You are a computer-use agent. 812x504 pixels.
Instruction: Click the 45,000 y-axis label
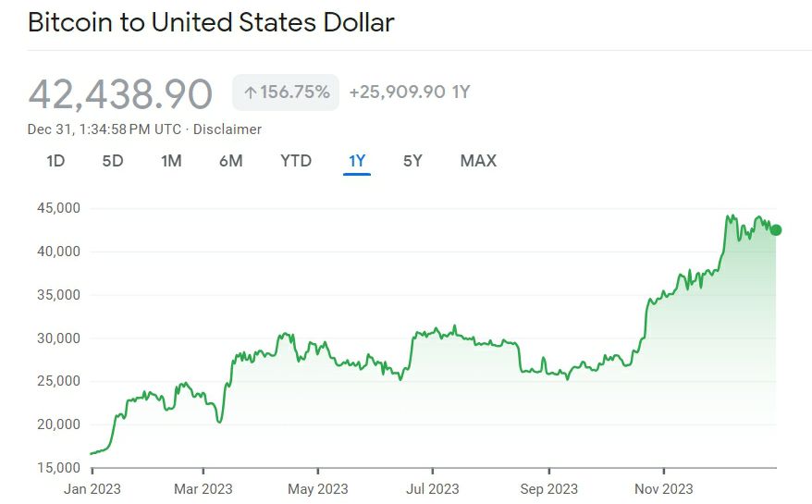pos(58,208)
